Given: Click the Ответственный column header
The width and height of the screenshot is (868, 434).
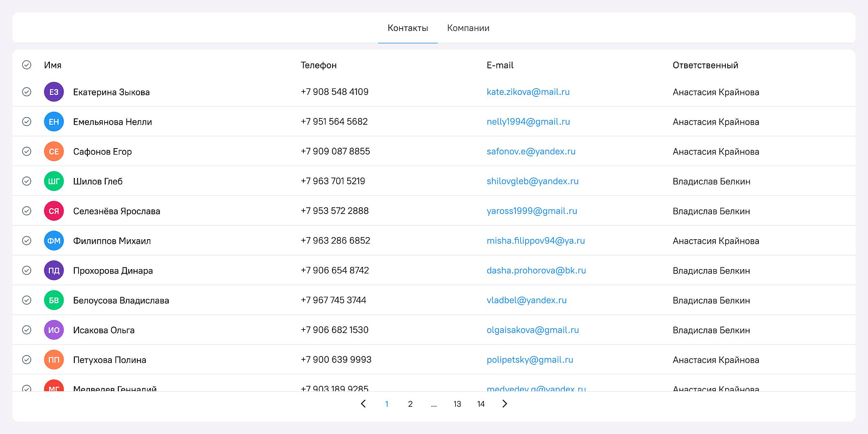Looking at the screenshot, I should click(x=705, y=65).
